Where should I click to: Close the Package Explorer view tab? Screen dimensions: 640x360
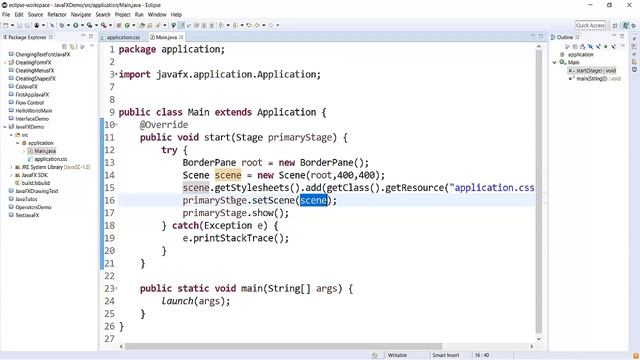pyautogui.click(x=51, y=37)
